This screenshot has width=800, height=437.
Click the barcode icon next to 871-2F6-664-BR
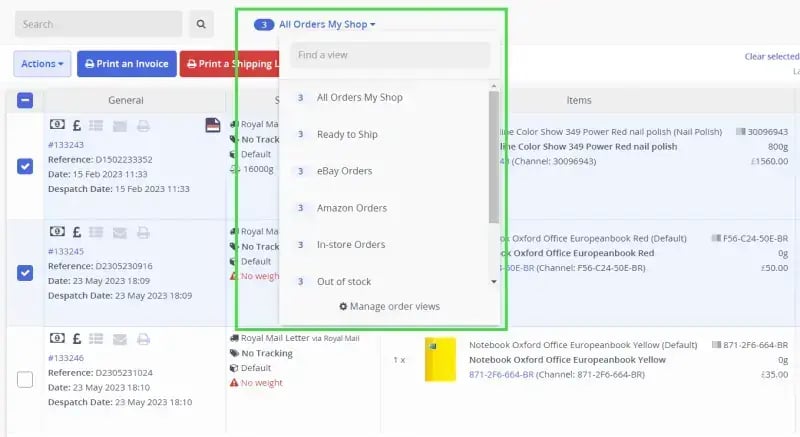pos(716,345)
